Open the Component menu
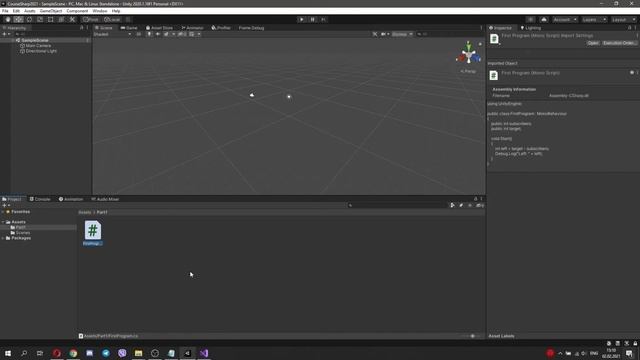The image size is (640, 360). (77, 11)
